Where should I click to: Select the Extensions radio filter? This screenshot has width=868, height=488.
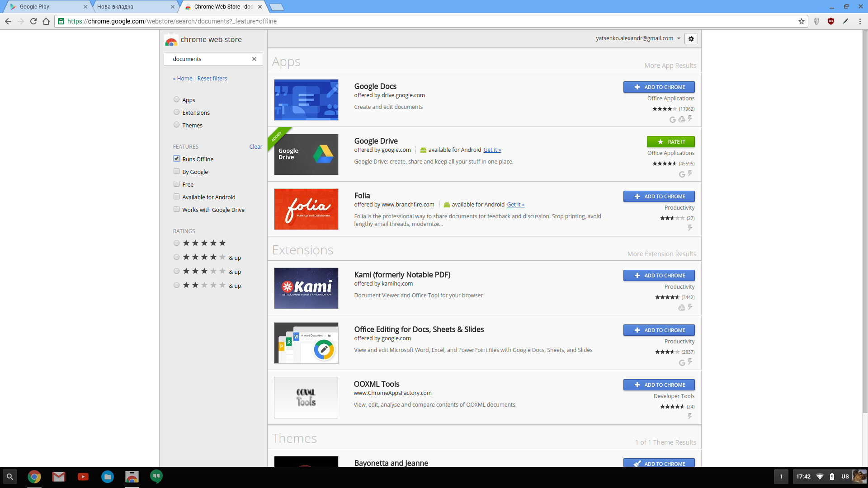pyautogui.click(x=177, y=113)
